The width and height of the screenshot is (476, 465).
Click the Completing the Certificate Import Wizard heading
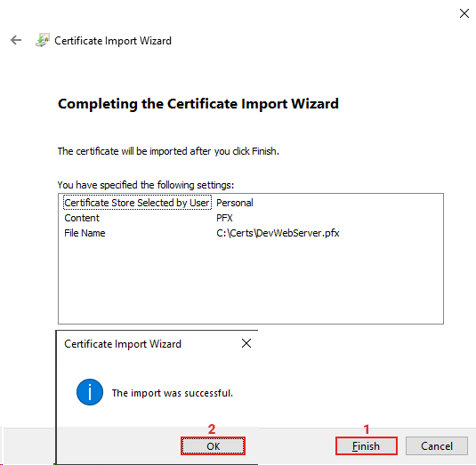198,104
